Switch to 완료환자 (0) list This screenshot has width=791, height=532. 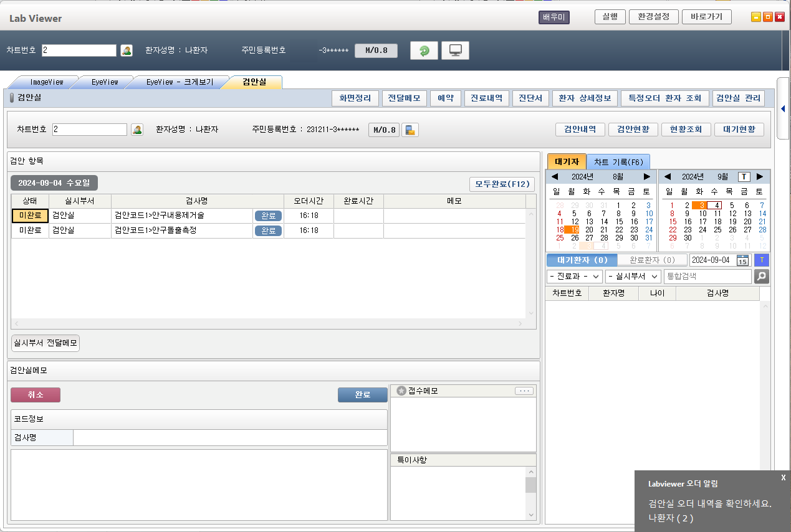click(652, 260)
